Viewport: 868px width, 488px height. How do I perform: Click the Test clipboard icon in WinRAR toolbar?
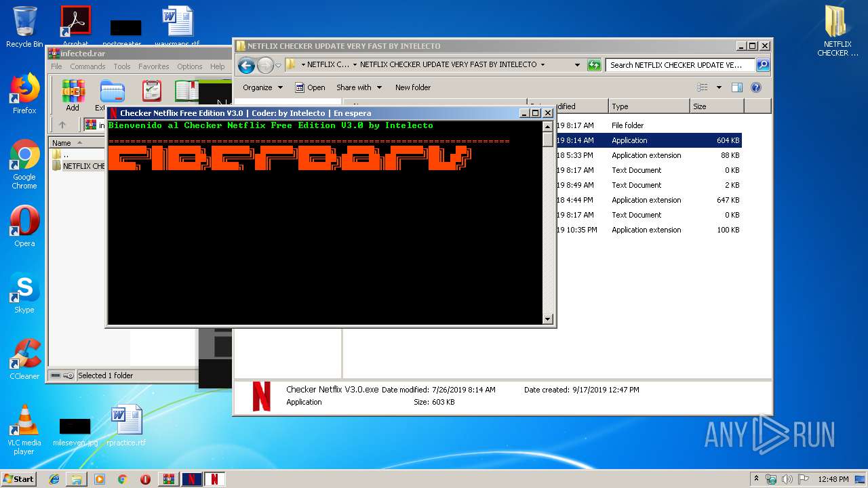point(151,91)
